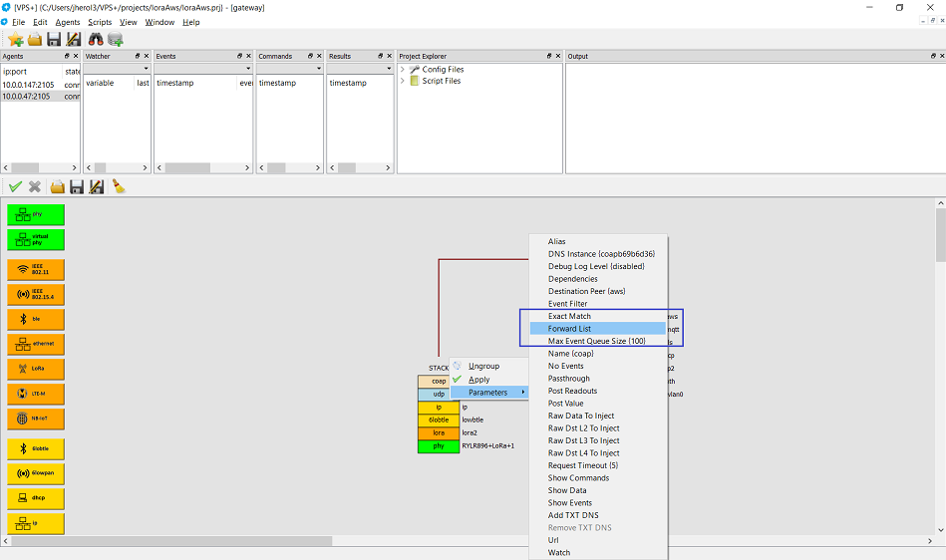Screen dimensions: 946x560
Task: Click the new project star icon
Action: click(x=15, y=39)
